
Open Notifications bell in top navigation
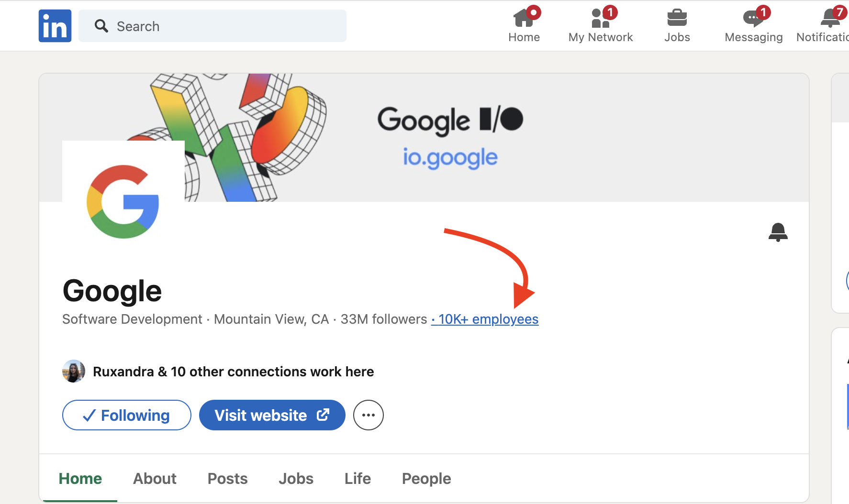(x=823, y=26)
